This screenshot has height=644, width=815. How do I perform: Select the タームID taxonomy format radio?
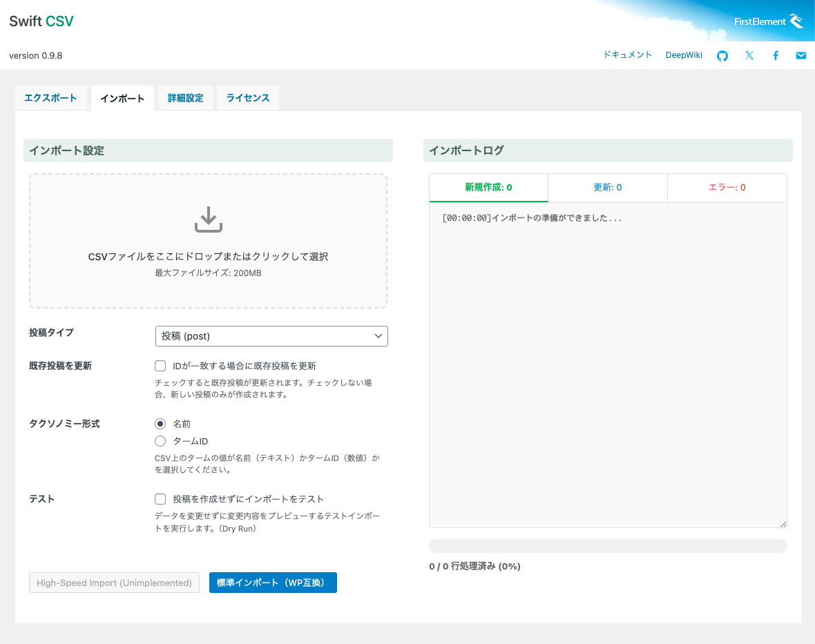(160, 441)
